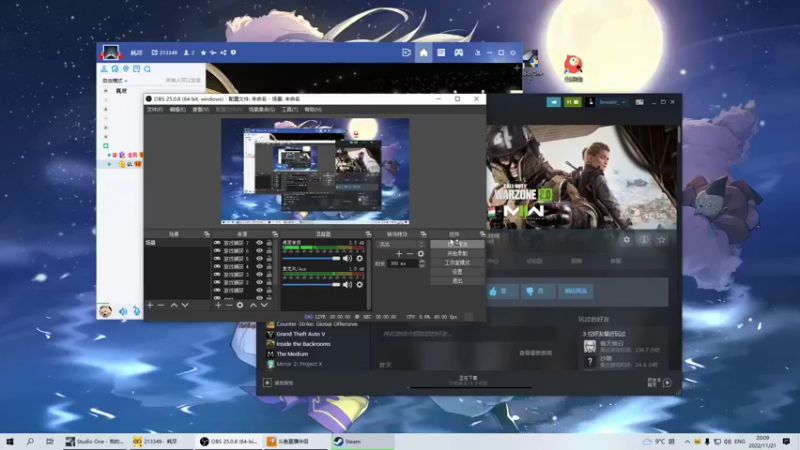This screenshot has height=450, width=800.
Task: Click Steam add game plus button
Action: click(267, 383)
